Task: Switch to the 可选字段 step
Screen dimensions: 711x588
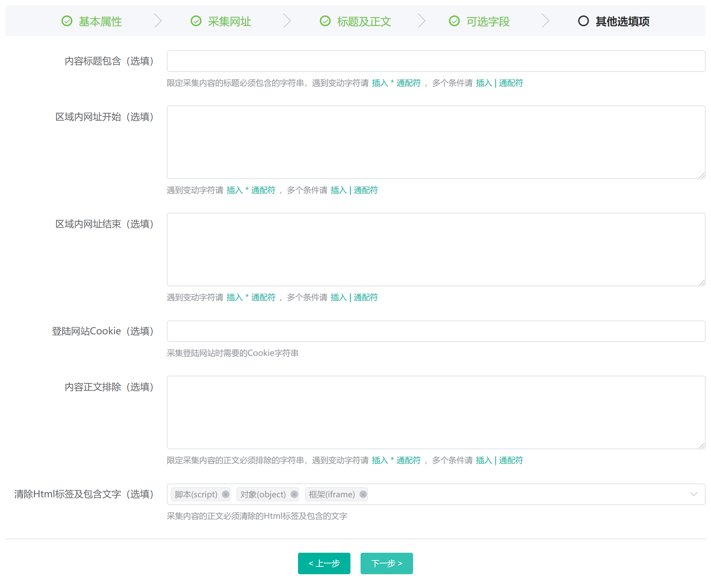Action: [x=488, y=21]
